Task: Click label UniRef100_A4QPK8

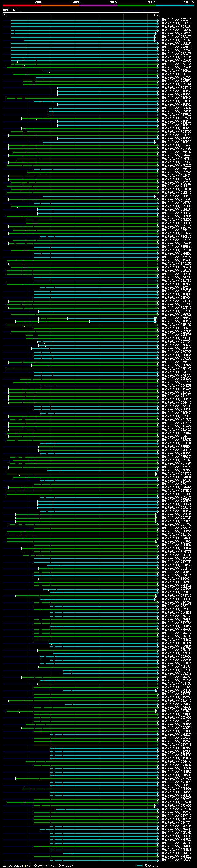Action: tap(177, 91)
